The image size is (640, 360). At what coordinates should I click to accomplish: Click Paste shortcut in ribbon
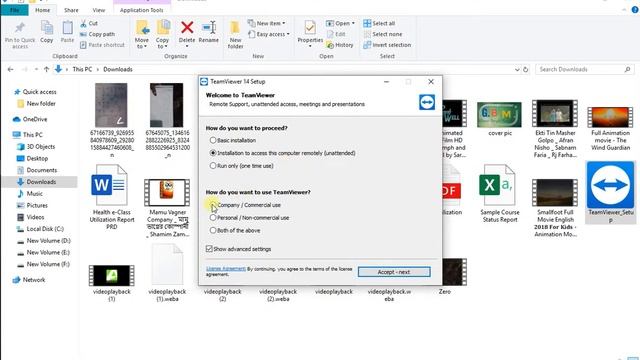pos(102,45)
